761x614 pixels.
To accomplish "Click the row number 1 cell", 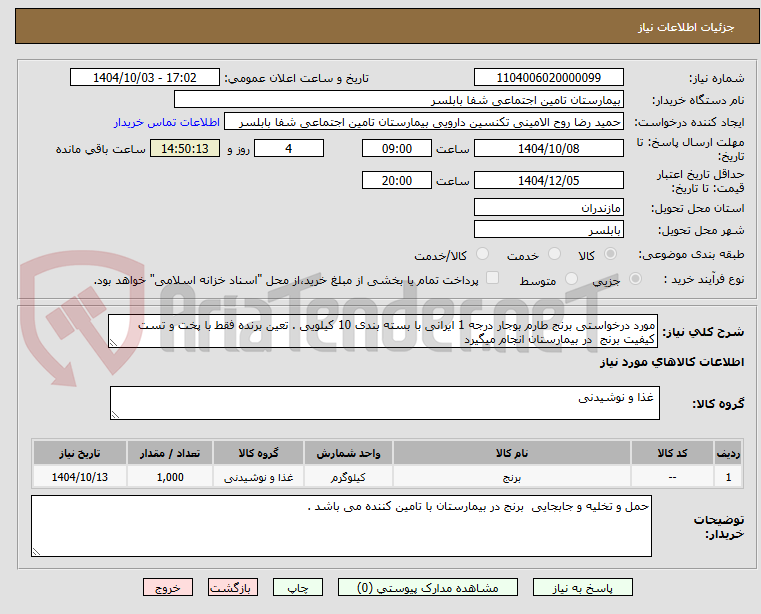I will [x=728, y=477].
